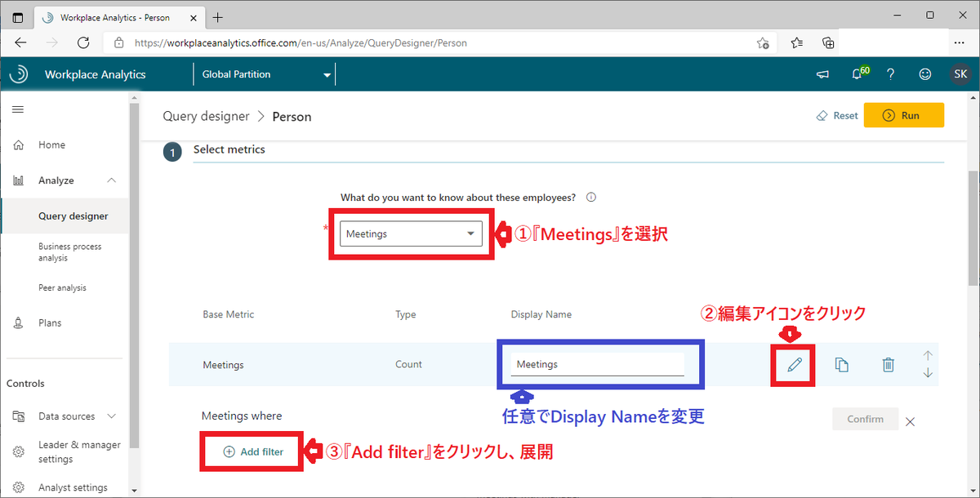Open browser settings and more menu
The width and height of the screenshot is (980, 498).
click(960, 43)
